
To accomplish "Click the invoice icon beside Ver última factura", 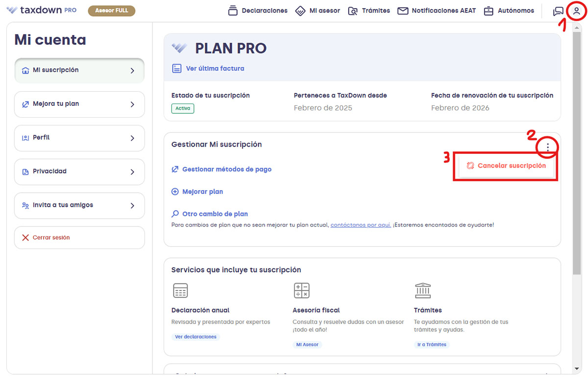I will (177, 69).
